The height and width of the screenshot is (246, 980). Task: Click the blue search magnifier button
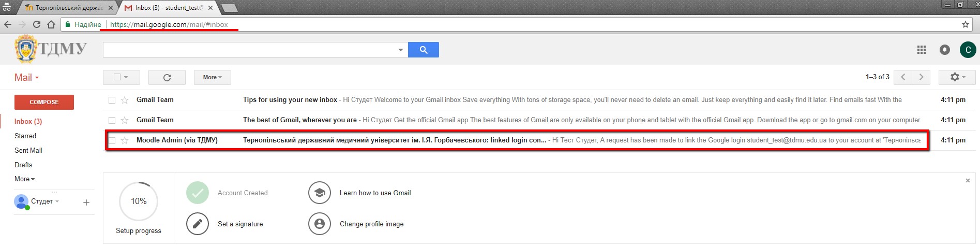pos(423,50)
